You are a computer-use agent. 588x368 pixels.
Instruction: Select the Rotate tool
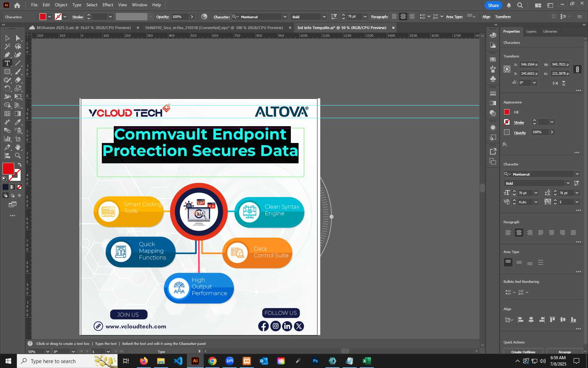click(7, 88)
